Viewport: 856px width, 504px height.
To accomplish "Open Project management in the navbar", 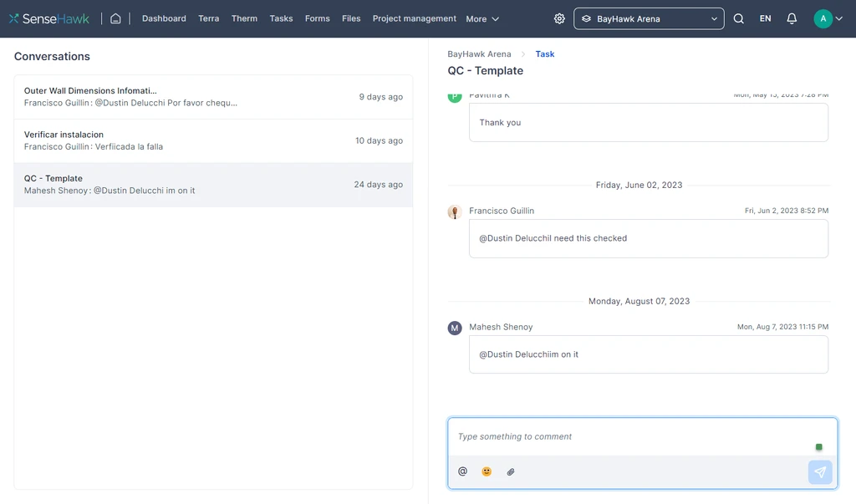I will coord(415,18).
